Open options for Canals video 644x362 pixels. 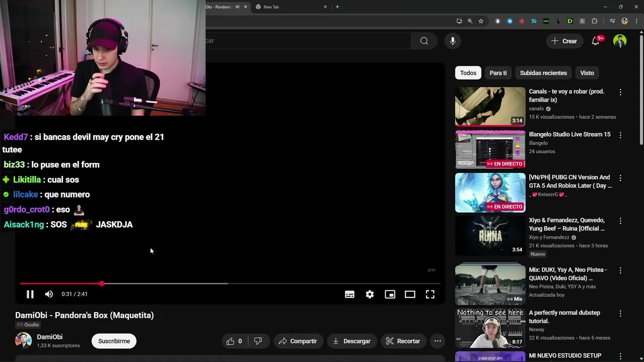620,93
